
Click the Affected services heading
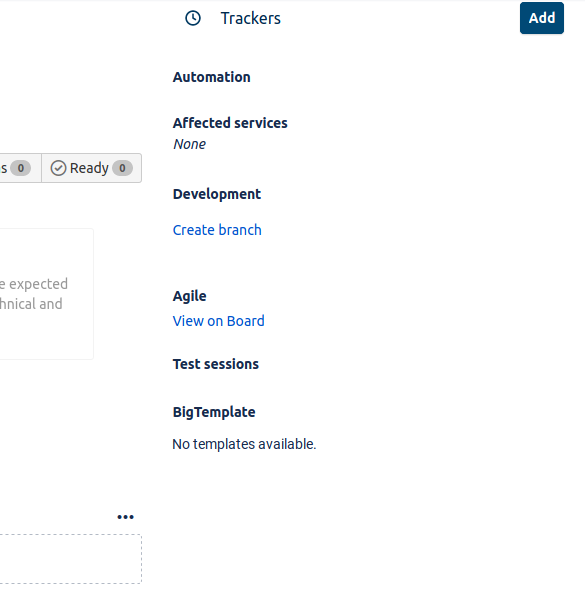(230, 123)
